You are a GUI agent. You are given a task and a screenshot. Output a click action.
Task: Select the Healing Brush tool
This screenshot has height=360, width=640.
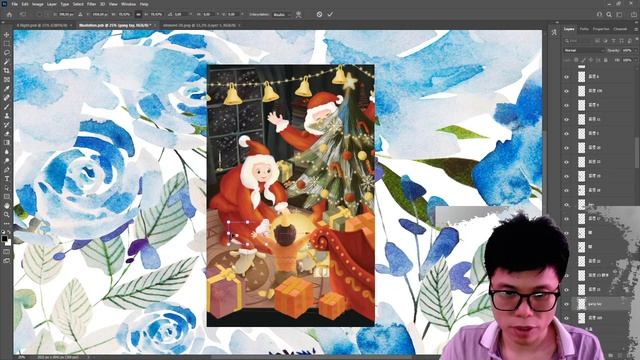7,98
